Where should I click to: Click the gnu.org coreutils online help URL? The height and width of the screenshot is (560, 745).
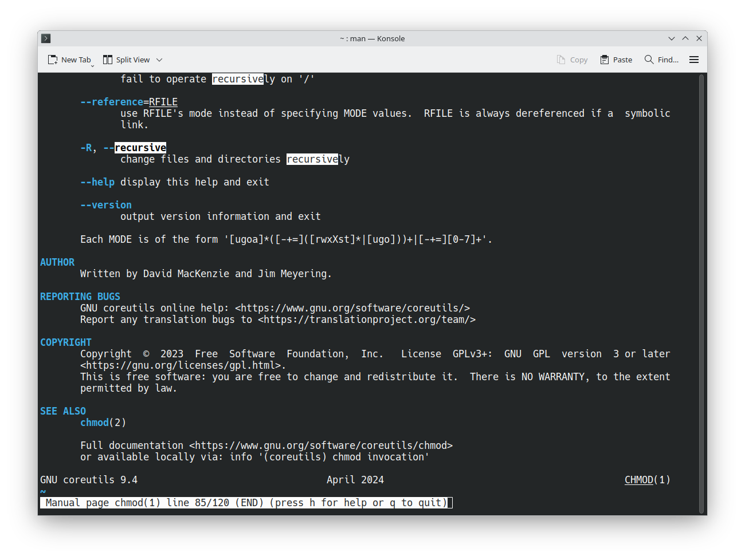pos(352,308)
